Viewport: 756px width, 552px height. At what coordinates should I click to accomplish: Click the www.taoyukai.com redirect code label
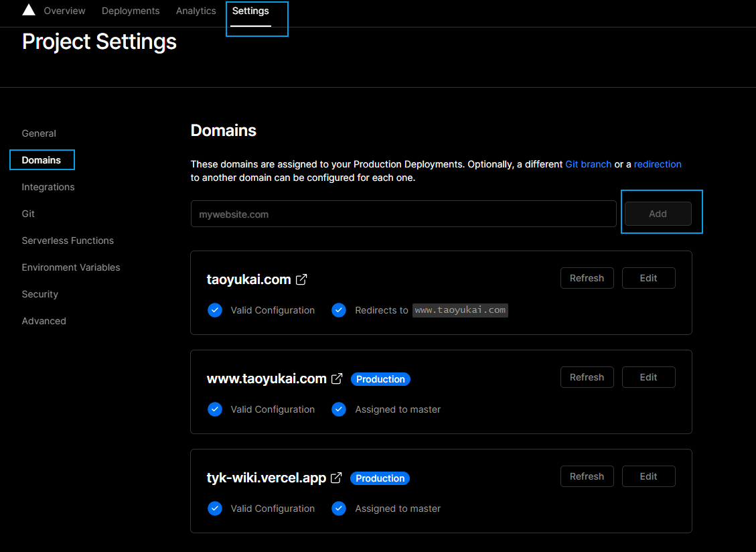click(x=461, y=309)
